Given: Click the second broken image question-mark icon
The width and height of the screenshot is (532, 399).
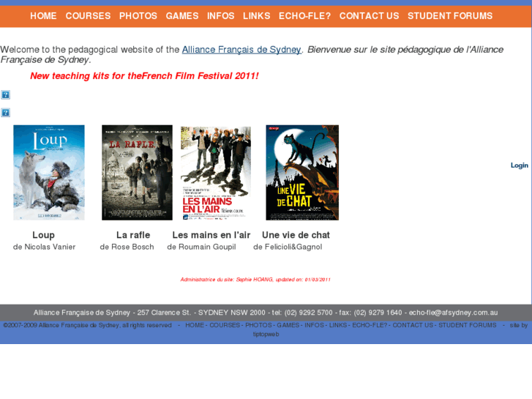Looking at the screenshot, I should click(x=5, y=113).
